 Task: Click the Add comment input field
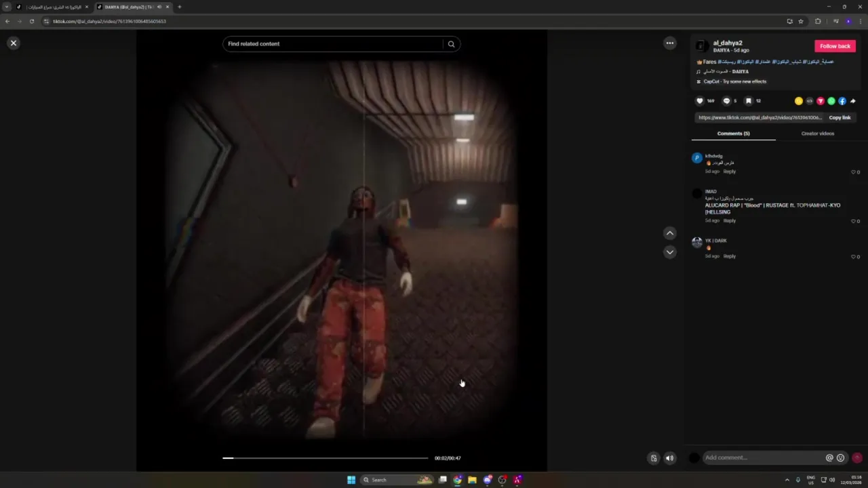(x=764, y=458)
